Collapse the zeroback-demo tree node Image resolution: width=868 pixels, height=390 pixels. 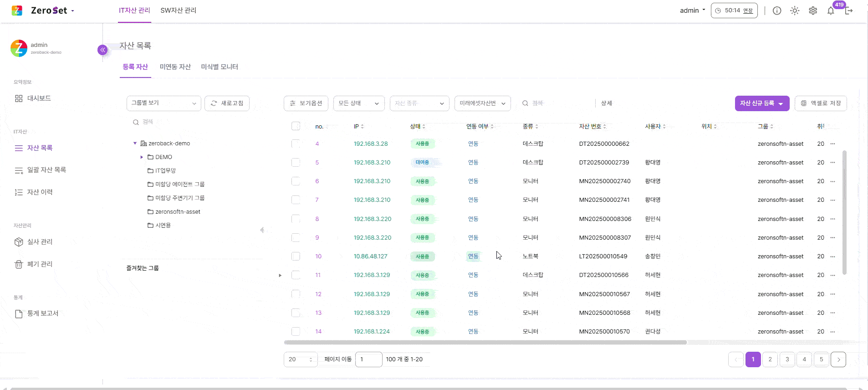coord(135,143)
